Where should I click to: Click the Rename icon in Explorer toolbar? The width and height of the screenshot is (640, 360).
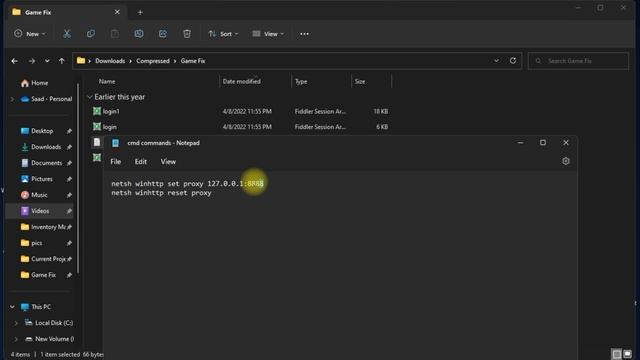pyautogui.click(x=139, y=34)
